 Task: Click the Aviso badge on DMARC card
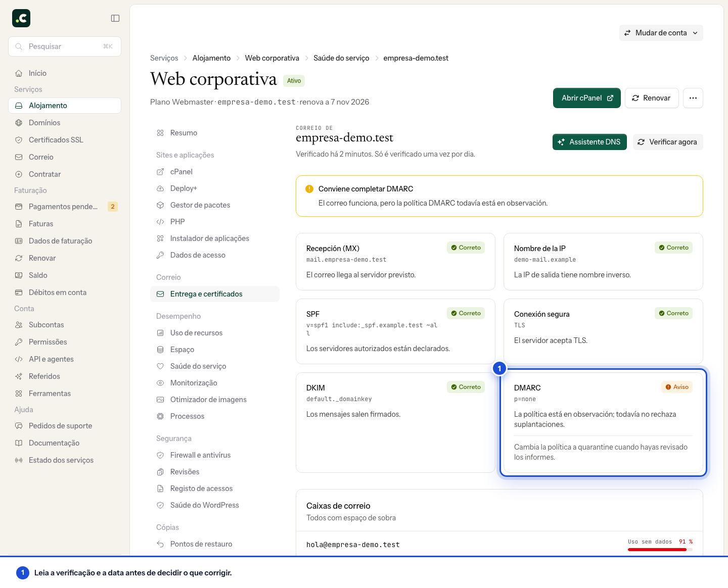(677, 387)
